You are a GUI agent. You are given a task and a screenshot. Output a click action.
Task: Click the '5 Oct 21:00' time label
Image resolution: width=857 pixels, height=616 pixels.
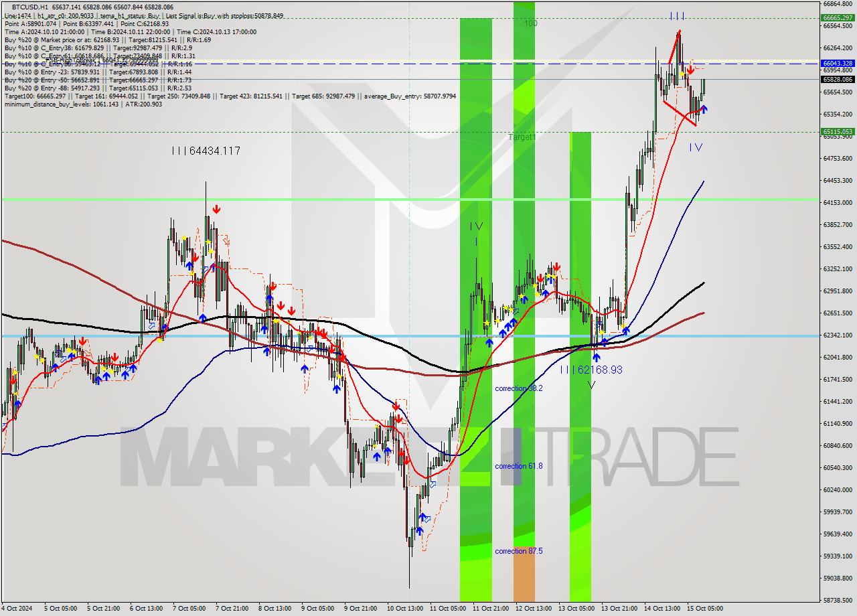[x=103, y=609]
